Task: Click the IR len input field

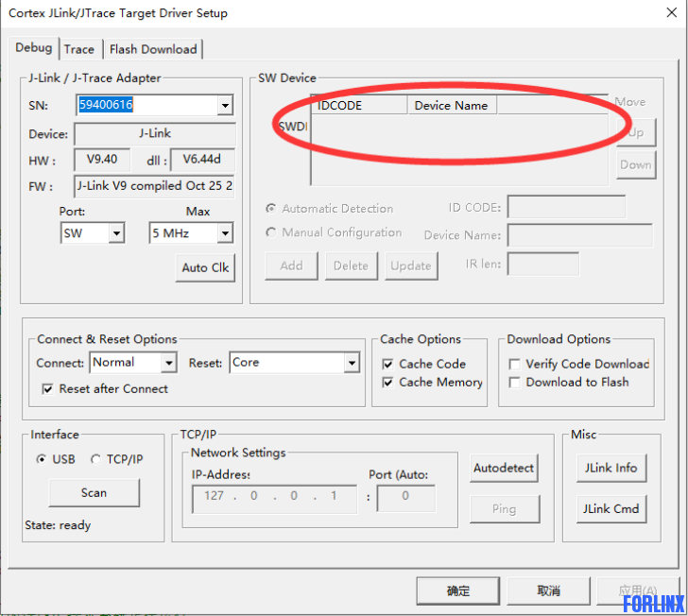Action: [x=543, y=265]
